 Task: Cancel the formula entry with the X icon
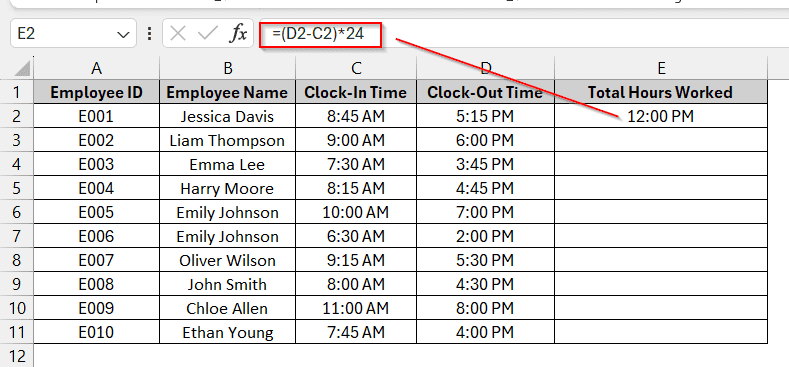click(178, 34)
